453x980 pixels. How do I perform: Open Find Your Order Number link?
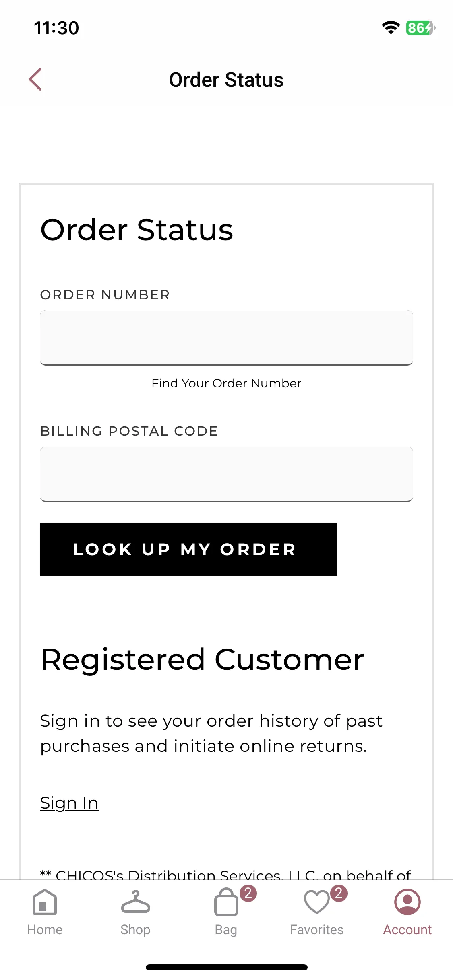(x=226, y=383)
